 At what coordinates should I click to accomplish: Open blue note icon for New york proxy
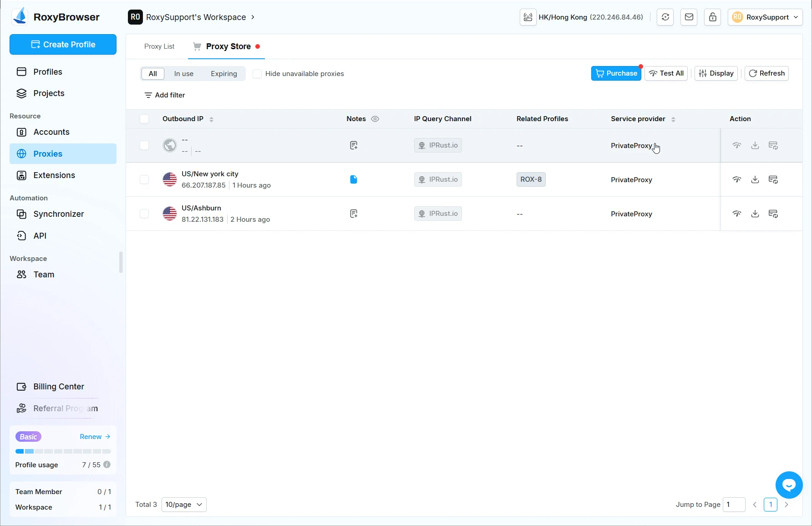354,179
